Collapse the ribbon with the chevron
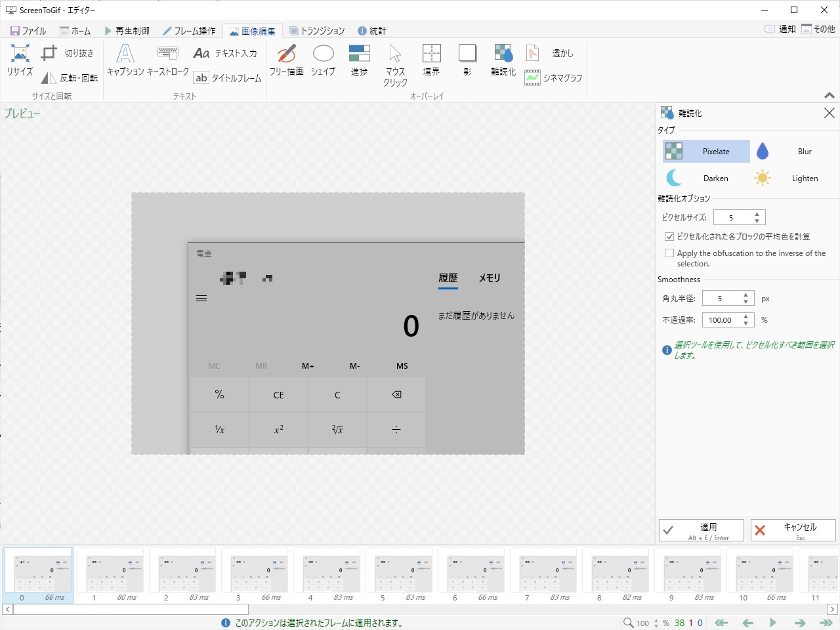Image resolution: width=840 pixels, height=630 pixels. 829,95
